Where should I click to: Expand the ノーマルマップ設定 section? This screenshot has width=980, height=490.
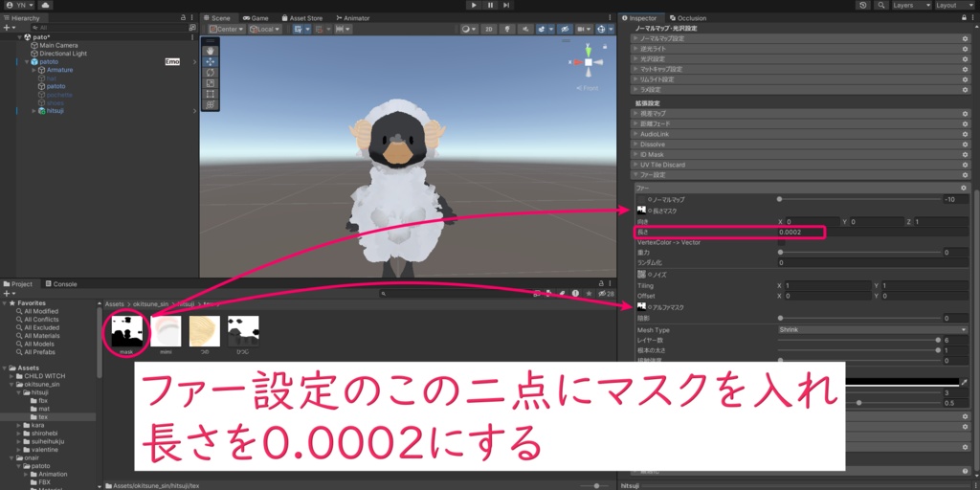(800, 38)
